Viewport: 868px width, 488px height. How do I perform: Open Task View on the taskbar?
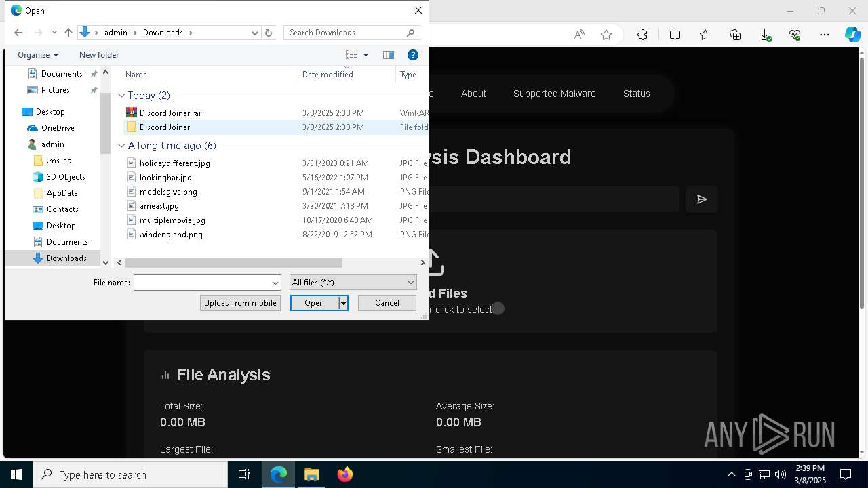click(x=244, y=474)
